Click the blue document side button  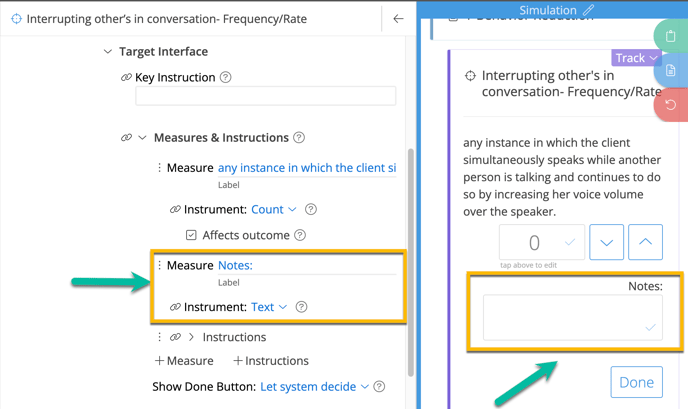(670, 70)
